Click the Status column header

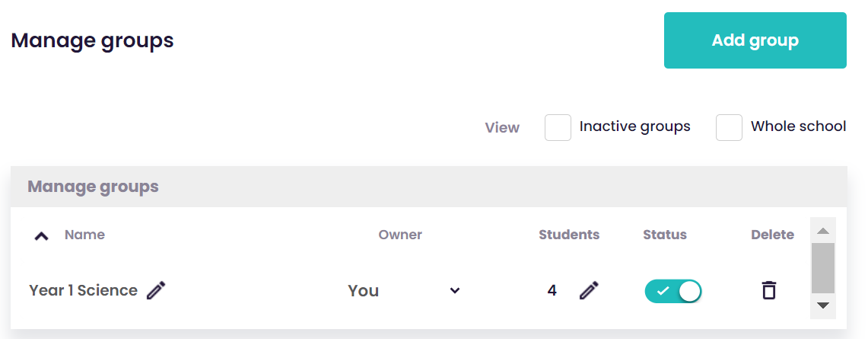[665, 235]
